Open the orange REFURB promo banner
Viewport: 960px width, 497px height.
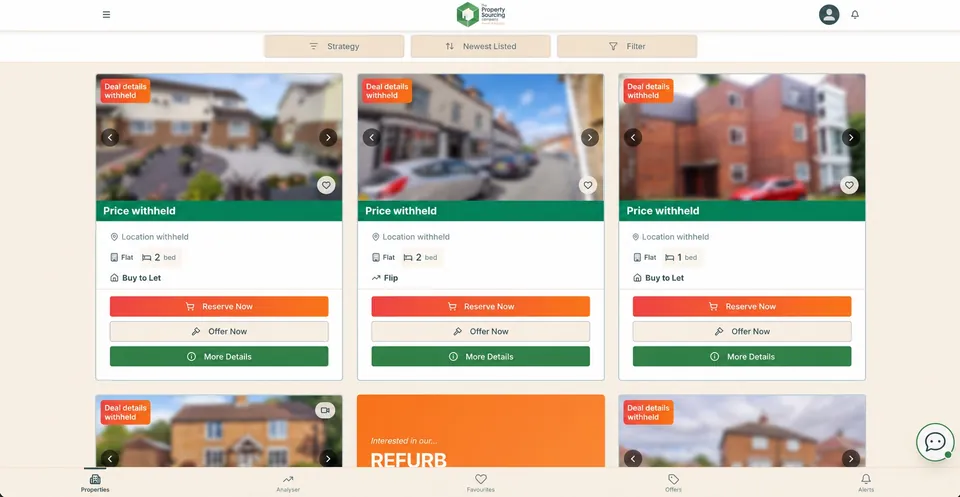[481, 432]
